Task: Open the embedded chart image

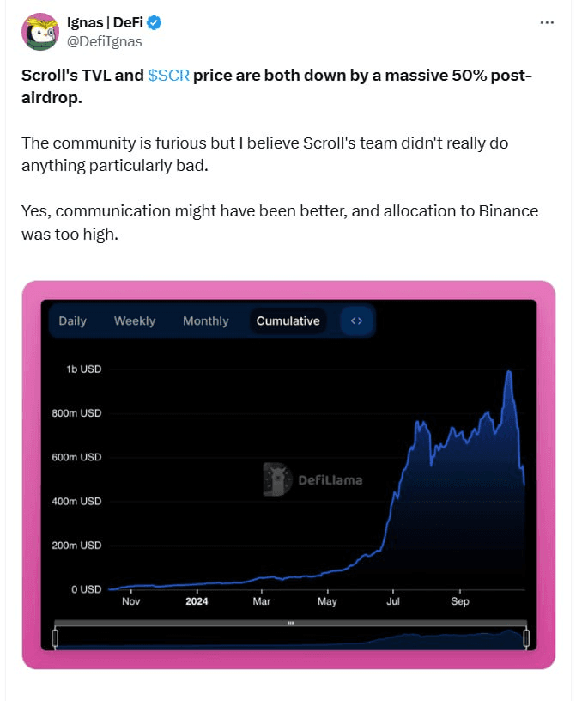Action: pyautogui.click(x=288, y=475)
